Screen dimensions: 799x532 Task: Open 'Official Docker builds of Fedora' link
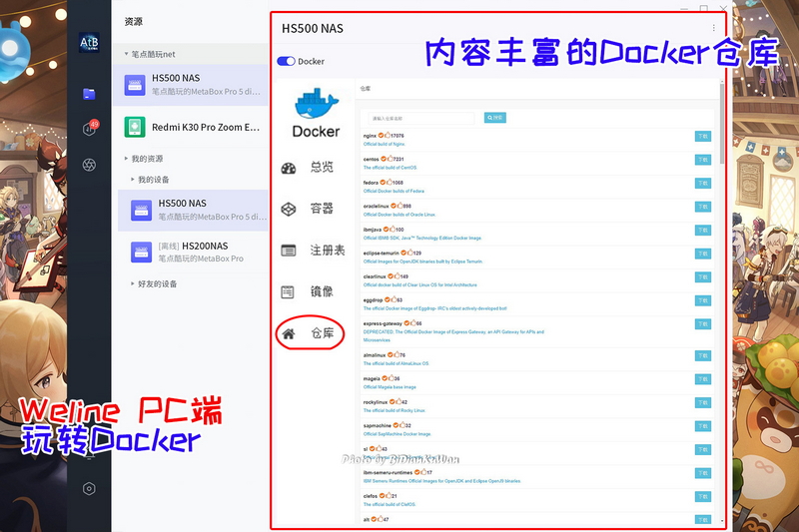(x=394, y=191)
